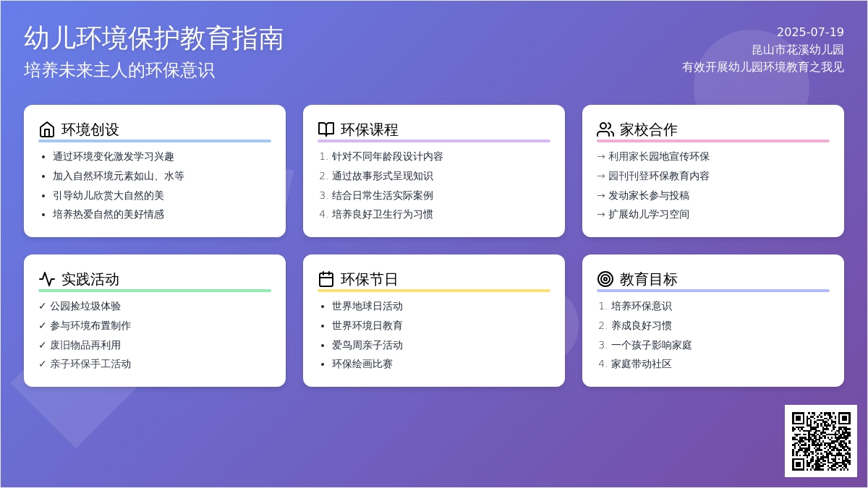Click the bullet 世界地球日活动

367,306
